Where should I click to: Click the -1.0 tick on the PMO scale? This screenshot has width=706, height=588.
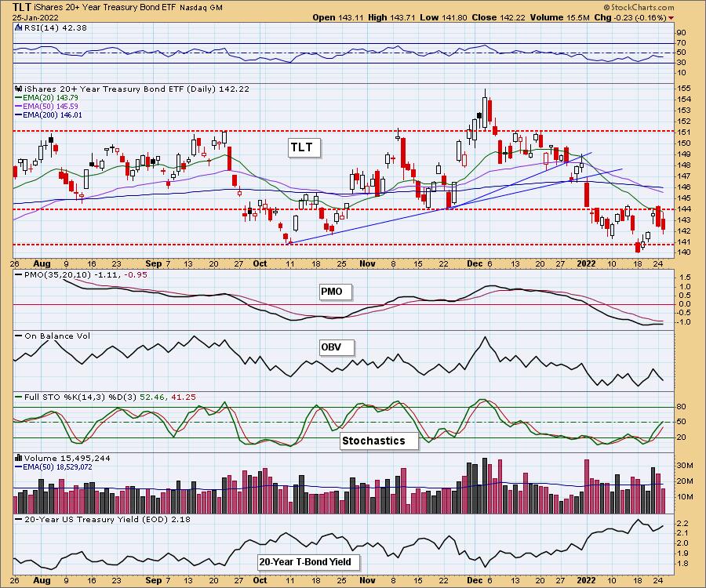683,322
